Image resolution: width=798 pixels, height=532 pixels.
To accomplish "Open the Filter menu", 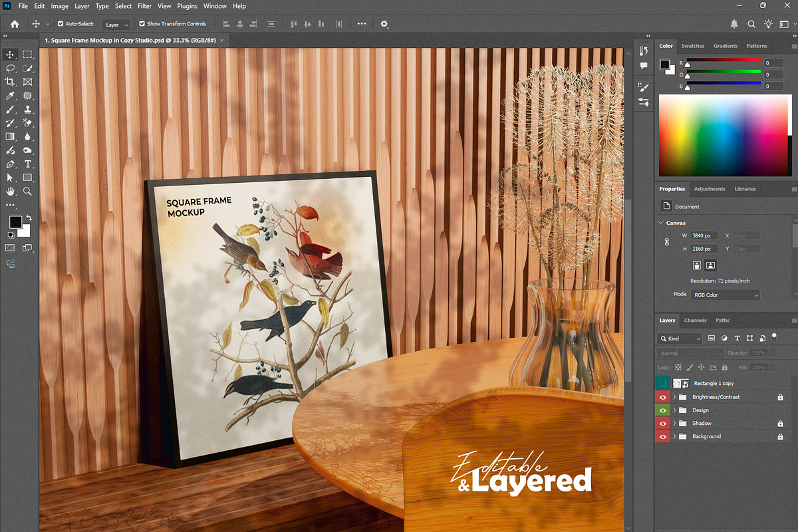I will pyautogui.click(x=145, y=6).
